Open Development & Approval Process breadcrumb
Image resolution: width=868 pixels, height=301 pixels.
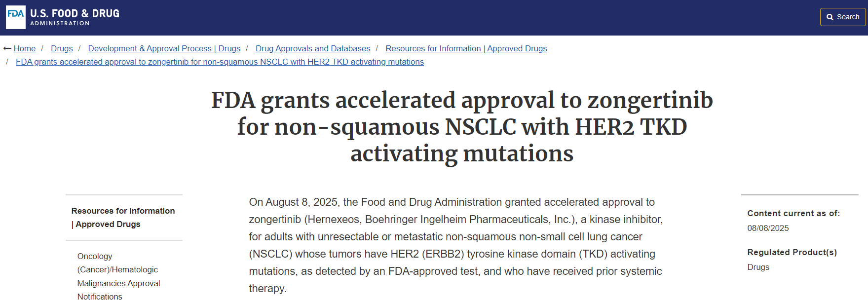(x=164, y=48)
